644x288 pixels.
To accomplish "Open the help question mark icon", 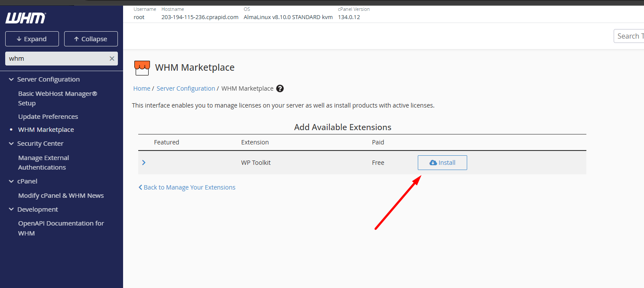I will (x=280, y=88).
